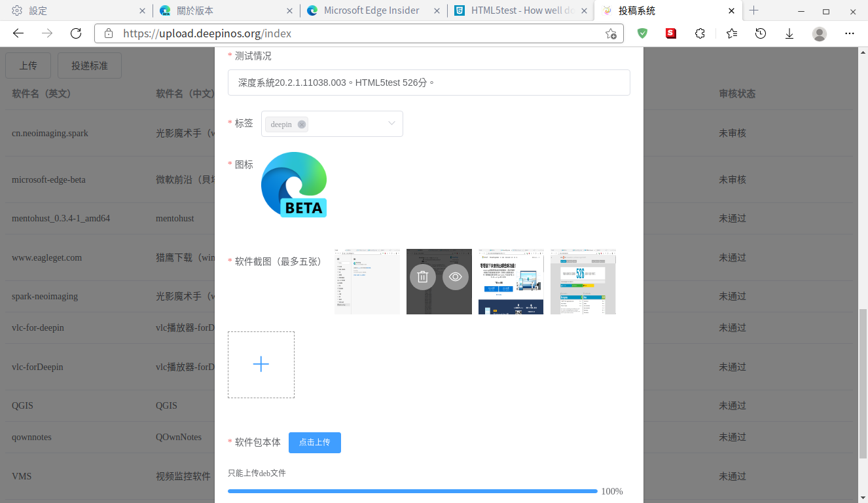Delete the second screenshot using the trash icon

click(x=422, y=277)
